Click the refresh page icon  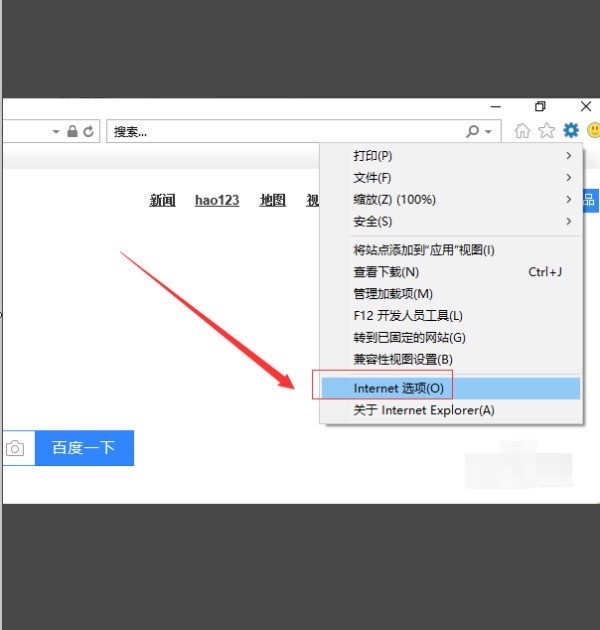tap(88, 131)
